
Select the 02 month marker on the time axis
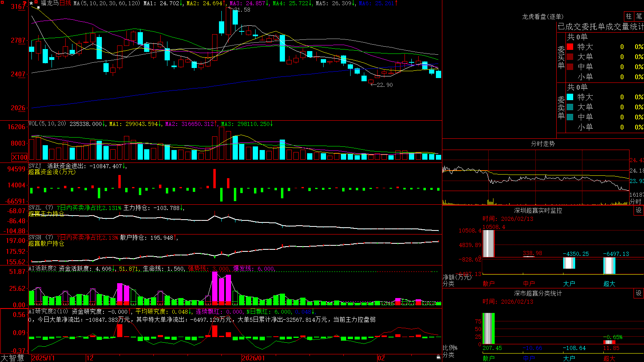click(381, 358)
